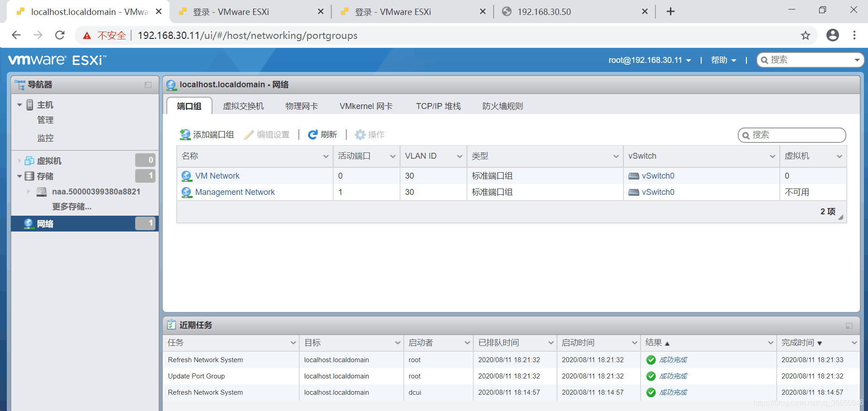Click the Virtual Machines icon in navigator
868x411 pixels.
[x=29, y=161]
